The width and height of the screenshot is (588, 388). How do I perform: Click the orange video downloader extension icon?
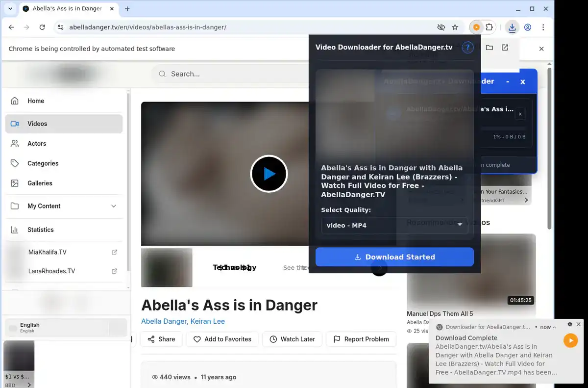476,27
